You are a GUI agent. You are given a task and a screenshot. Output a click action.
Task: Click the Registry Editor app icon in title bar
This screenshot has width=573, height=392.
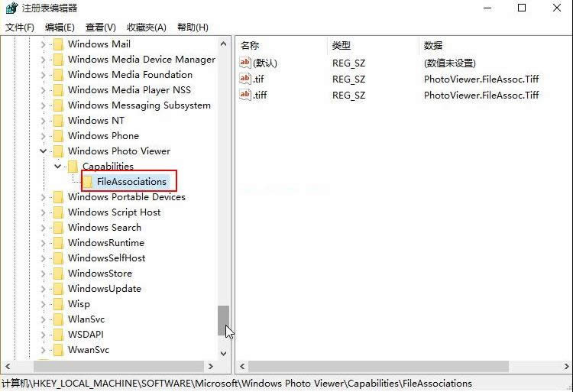click(x=10, y=8)
